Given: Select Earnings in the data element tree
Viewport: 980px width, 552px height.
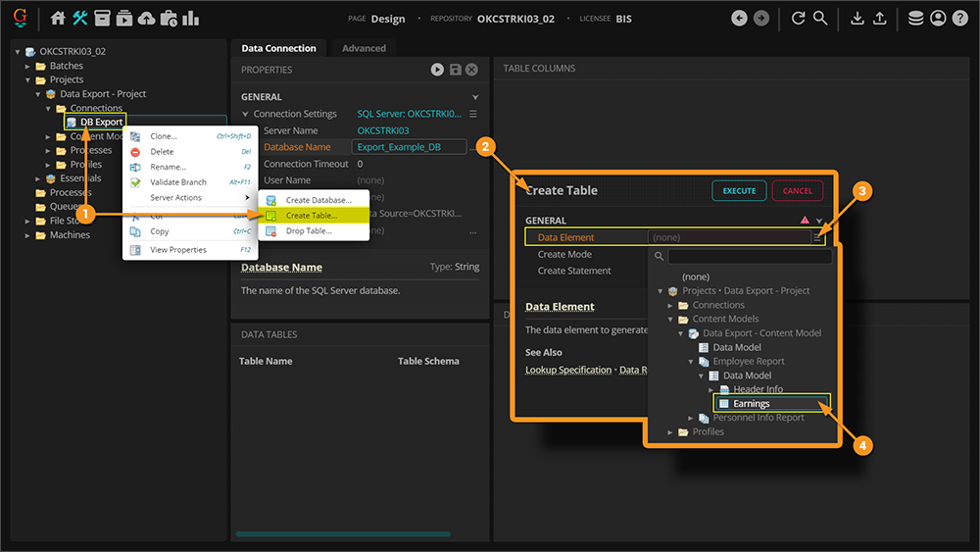Looking at the screenshot, I should (x=751, y=403).
